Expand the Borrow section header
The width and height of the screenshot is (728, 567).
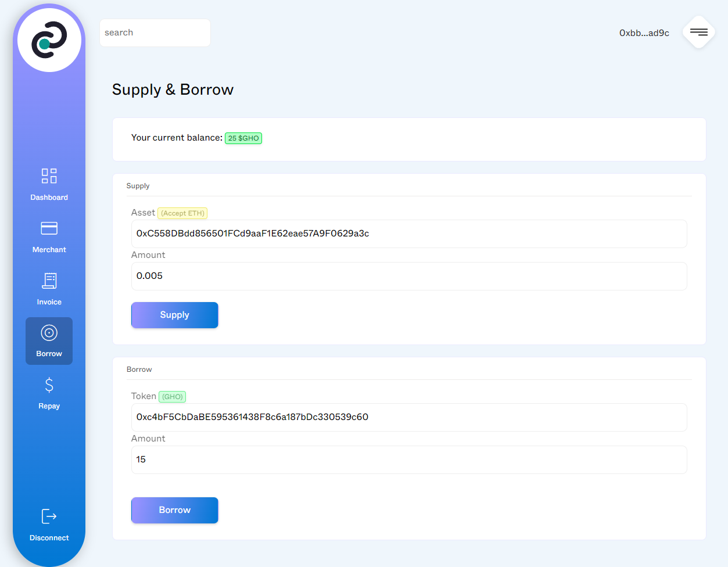[139, 369]
